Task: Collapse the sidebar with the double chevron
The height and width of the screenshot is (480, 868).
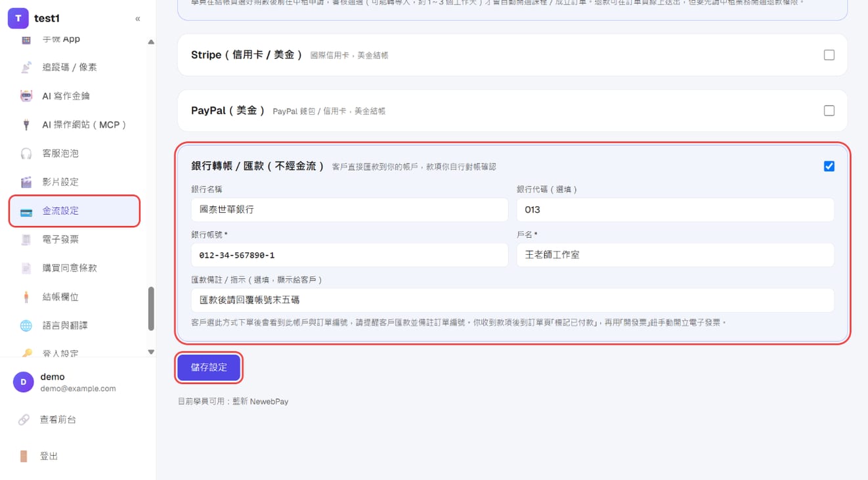Action: pos(137,19)
